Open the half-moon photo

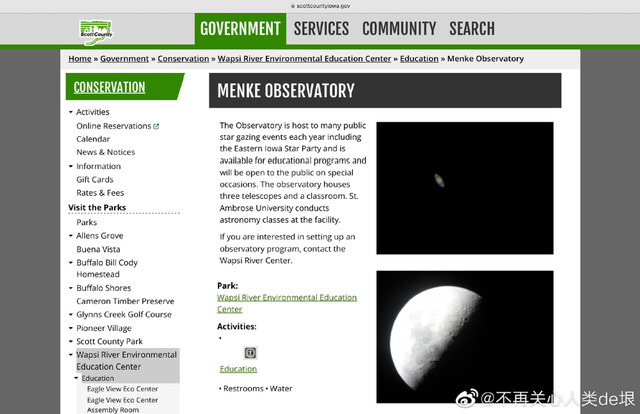[x=465, y=337]
